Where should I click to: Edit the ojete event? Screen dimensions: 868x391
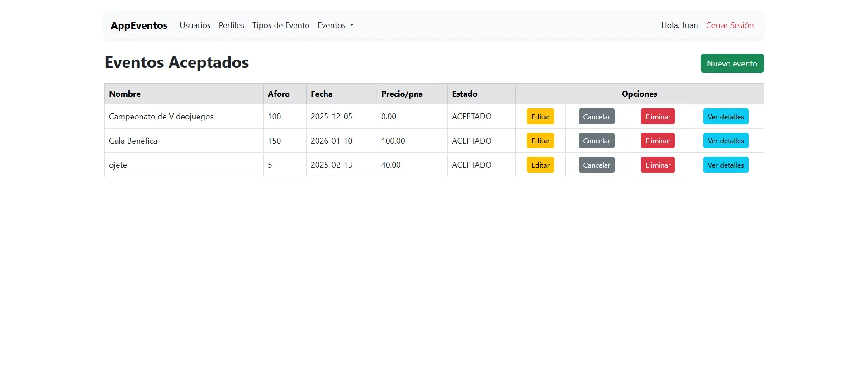click(540, 165)
